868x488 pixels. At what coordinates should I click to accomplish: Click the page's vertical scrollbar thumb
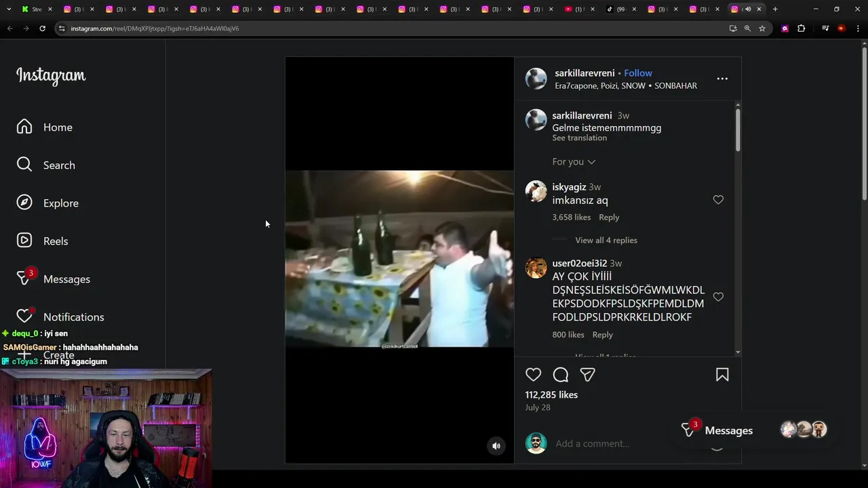click(864, 124)
